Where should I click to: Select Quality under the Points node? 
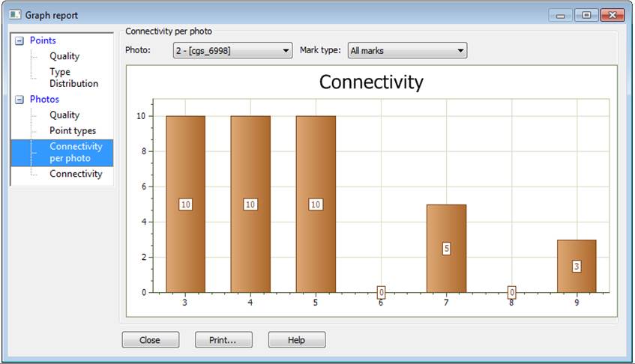click(64, 56)
